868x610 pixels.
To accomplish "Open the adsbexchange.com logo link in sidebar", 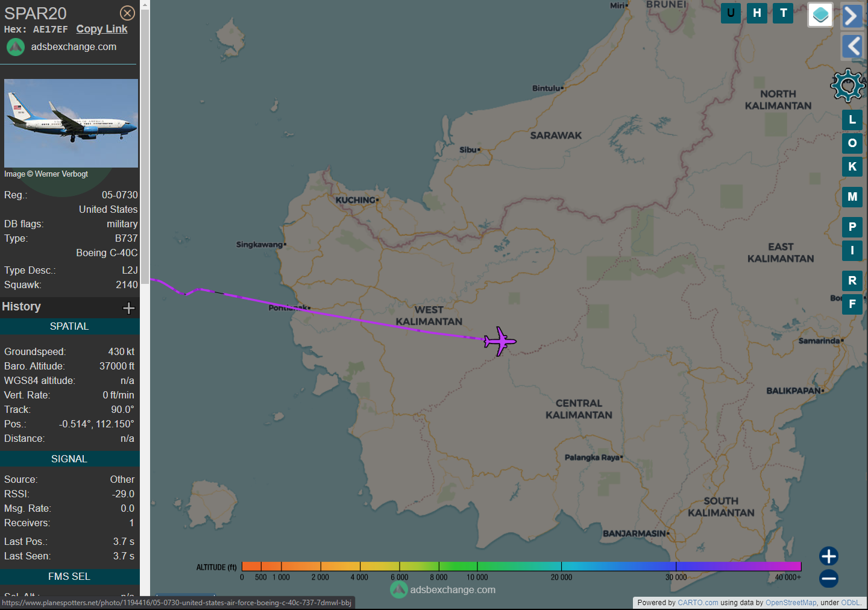I will pos(61,47).
